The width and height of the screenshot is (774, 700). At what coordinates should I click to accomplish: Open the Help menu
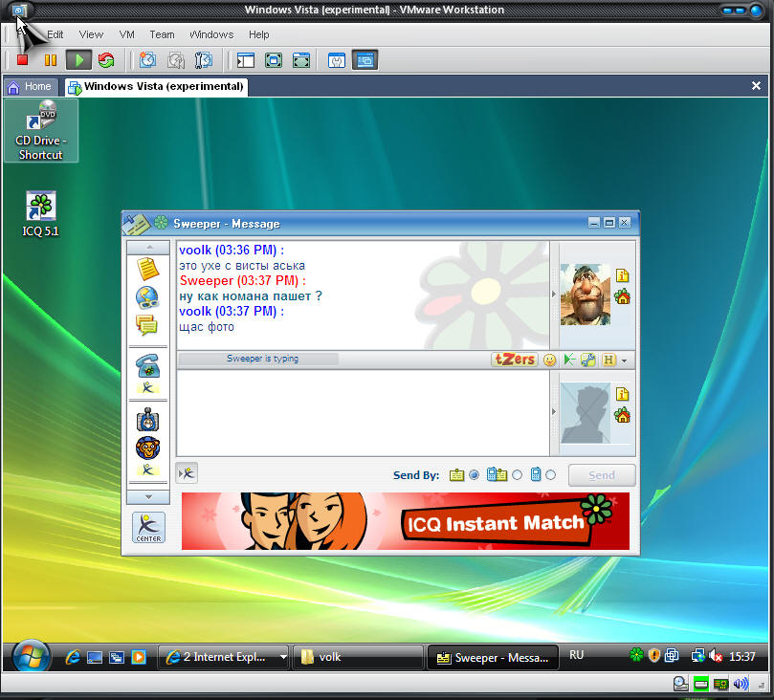(258, 34)
